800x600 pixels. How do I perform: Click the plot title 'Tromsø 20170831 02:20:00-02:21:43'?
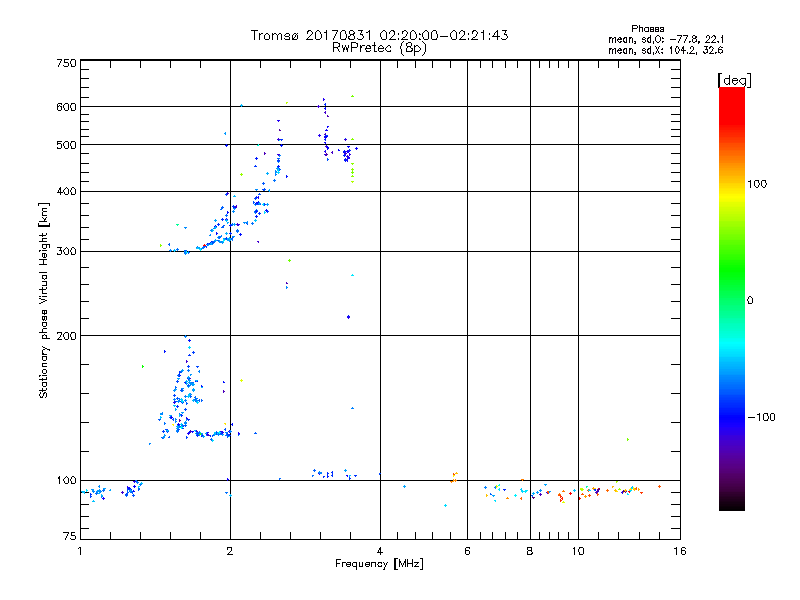[x=379, y=35]
